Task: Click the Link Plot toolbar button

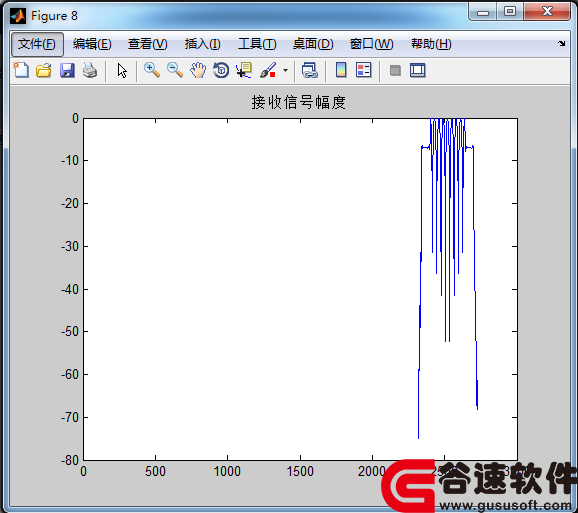Action: pos(310,70)
